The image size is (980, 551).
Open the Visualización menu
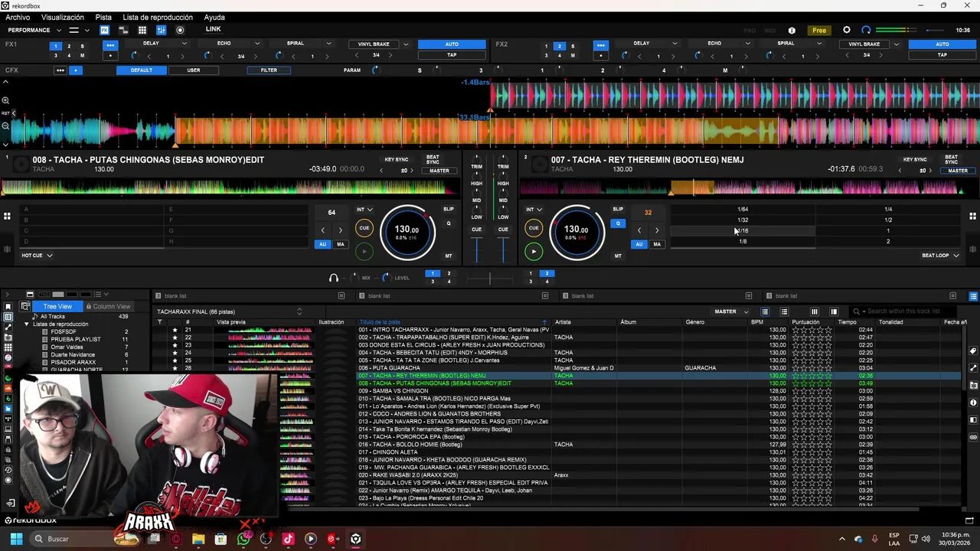click(63, 17)
